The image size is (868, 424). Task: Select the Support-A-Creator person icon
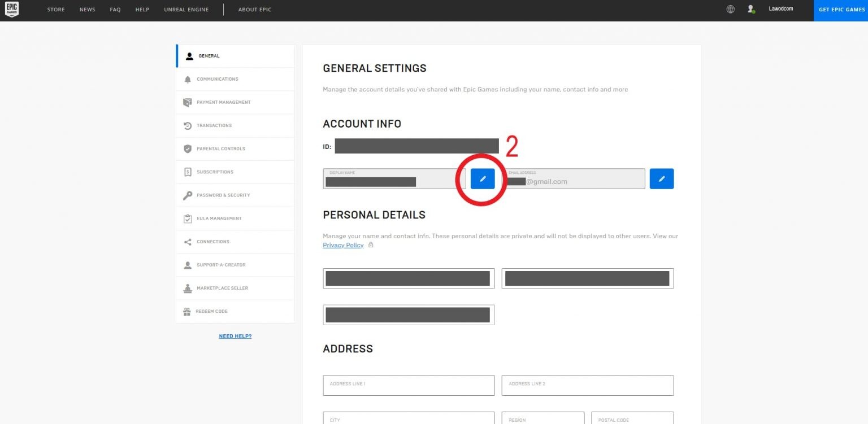tap(188, 265)
